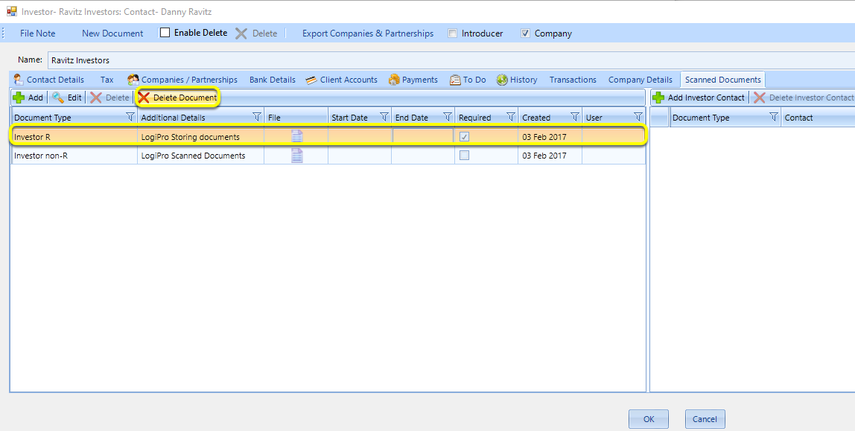This screenshot has width=855, height=431.
Task: Open the file icon for Investor non-R
Action: [297, 155]
